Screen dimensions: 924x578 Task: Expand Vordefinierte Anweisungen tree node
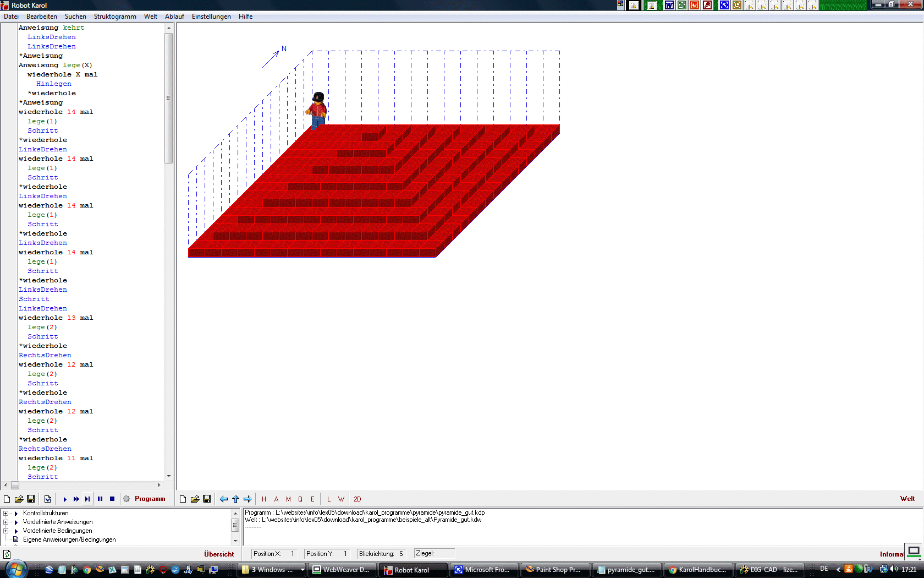(6, 522)
